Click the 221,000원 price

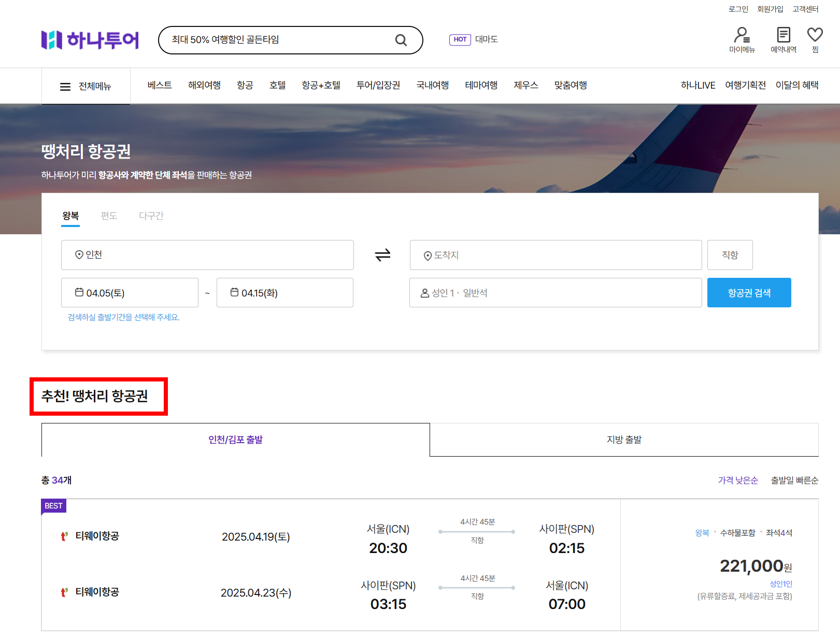click(x=756, y=566)
